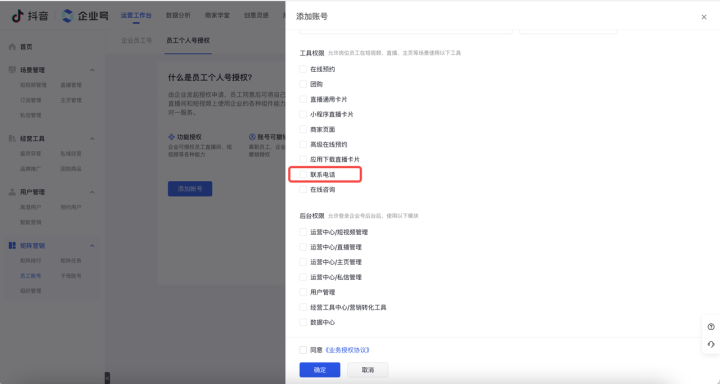Switch to the 企业员工号 tab
The height and width of the screenshot is (384, 720).
coord(136,40)
